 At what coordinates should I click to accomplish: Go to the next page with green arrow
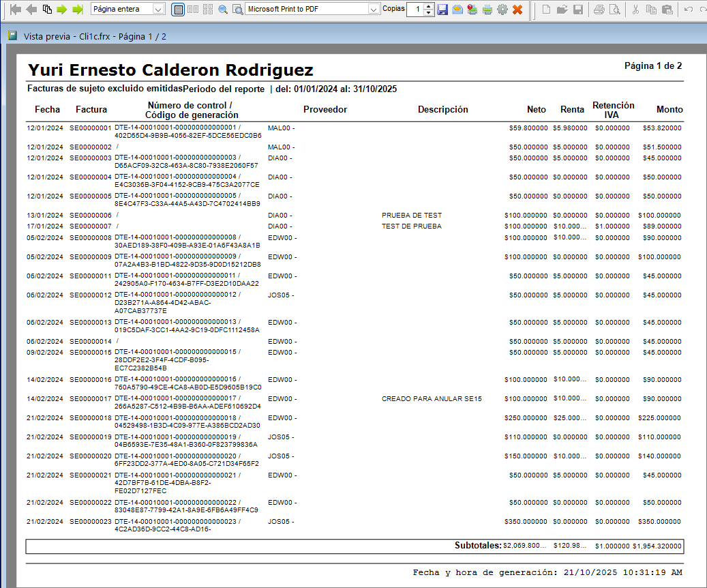[x=62, y=9]
